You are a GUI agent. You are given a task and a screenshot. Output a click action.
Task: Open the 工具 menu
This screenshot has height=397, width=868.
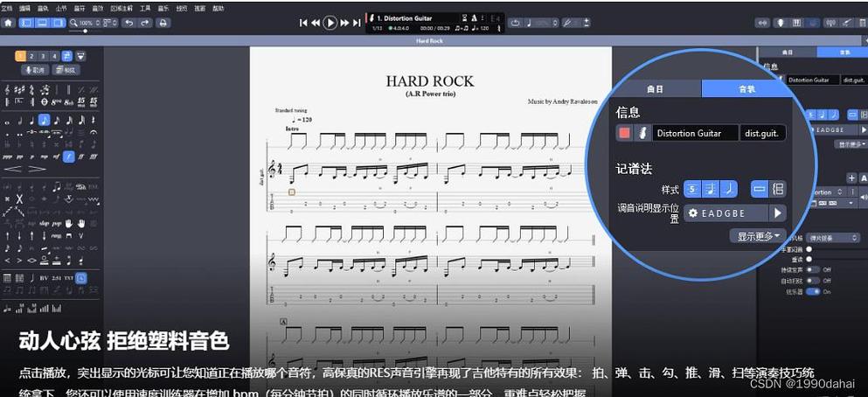point(145,8)
